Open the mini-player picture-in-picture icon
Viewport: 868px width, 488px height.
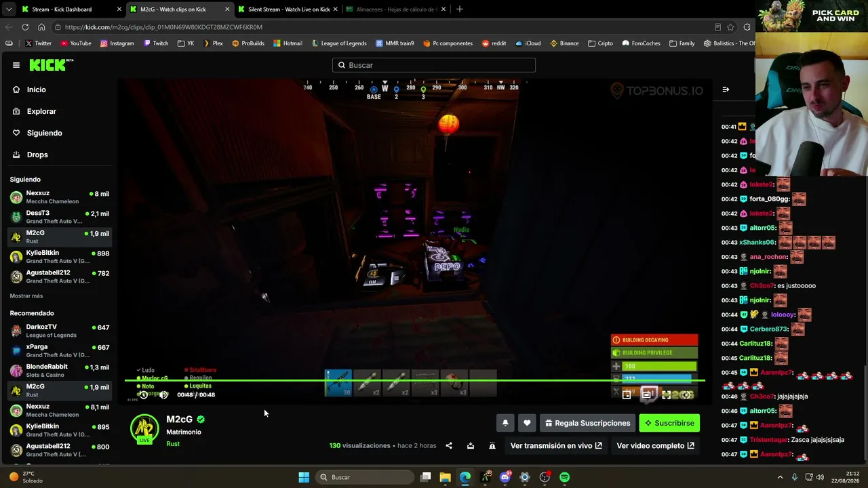coord(627,394)
